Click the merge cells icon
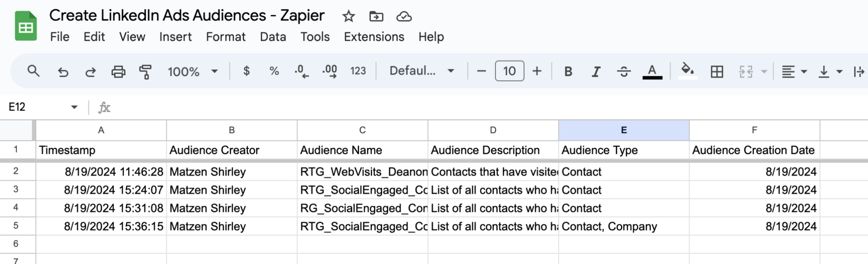This screenshot has width=868, height=264. pyautogui.click(x=746, y=71)
